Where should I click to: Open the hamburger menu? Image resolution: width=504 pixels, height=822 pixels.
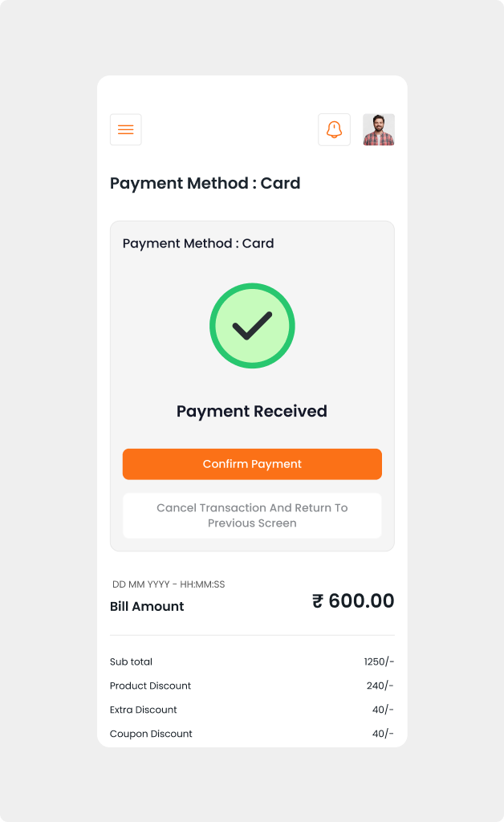tap(126, 129)
